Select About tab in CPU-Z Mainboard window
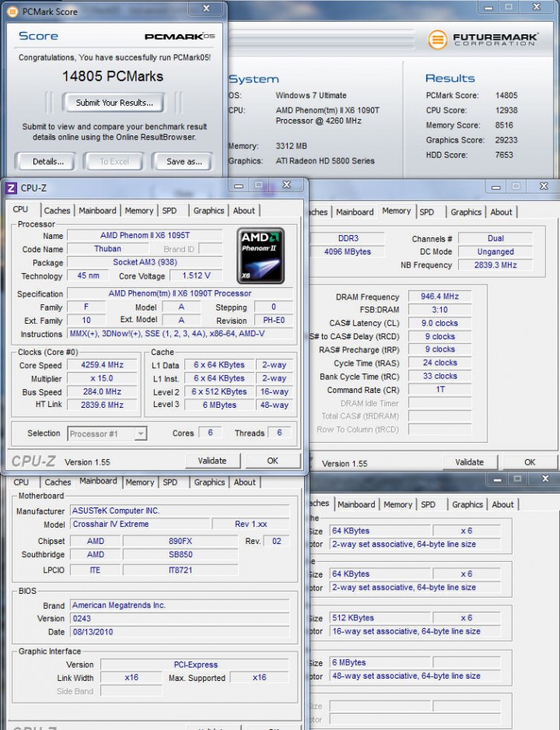The width and height of the screenshot is (560, 730). (x=245, y=483)
